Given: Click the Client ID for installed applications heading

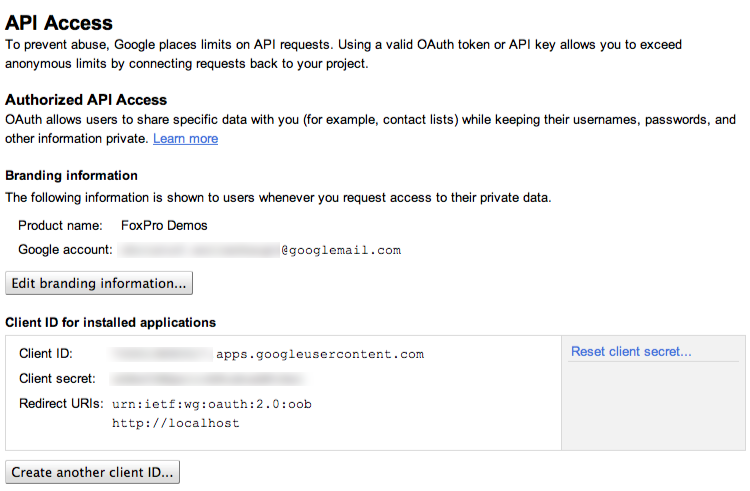Looking at the screenshot, I should 111,323.
